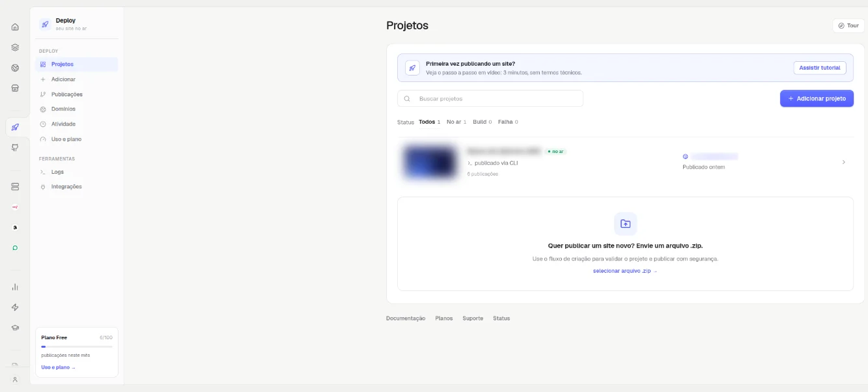
Task: Open the blurred project thumbnail
Action: 429,162
